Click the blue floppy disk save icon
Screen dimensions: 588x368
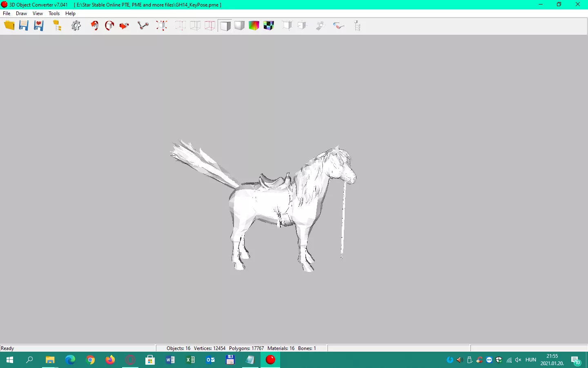pos(24,26)
